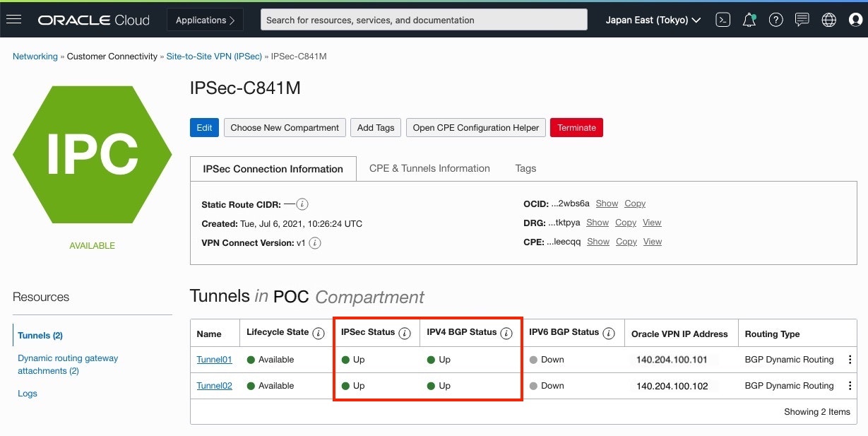The width and height of the screenshot is (868, 436).
Task: Open the user profile avatar icon
Action: 855,20
